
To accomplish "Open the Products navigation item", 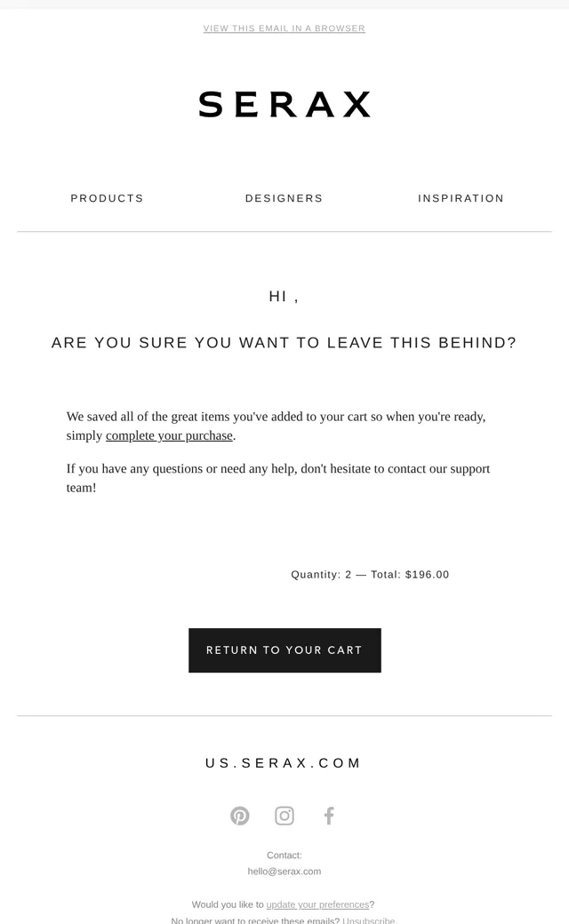I will pos(107,198).
